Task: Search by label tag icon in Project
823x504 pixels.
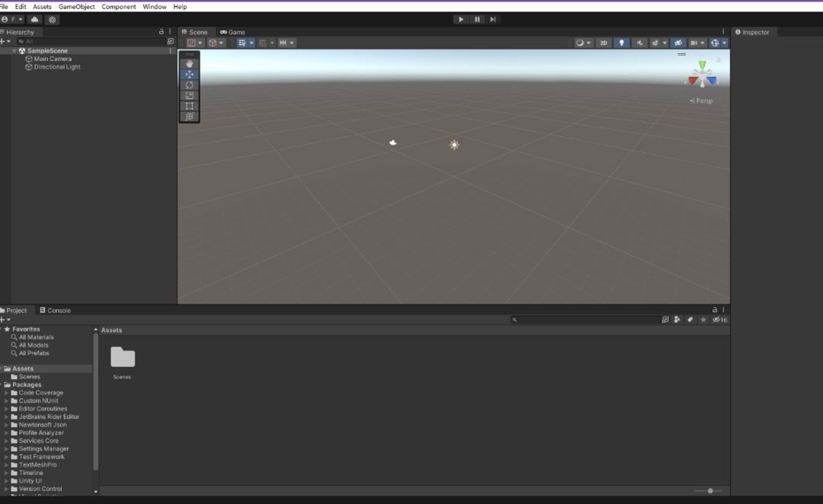Action: coord(690,320)
